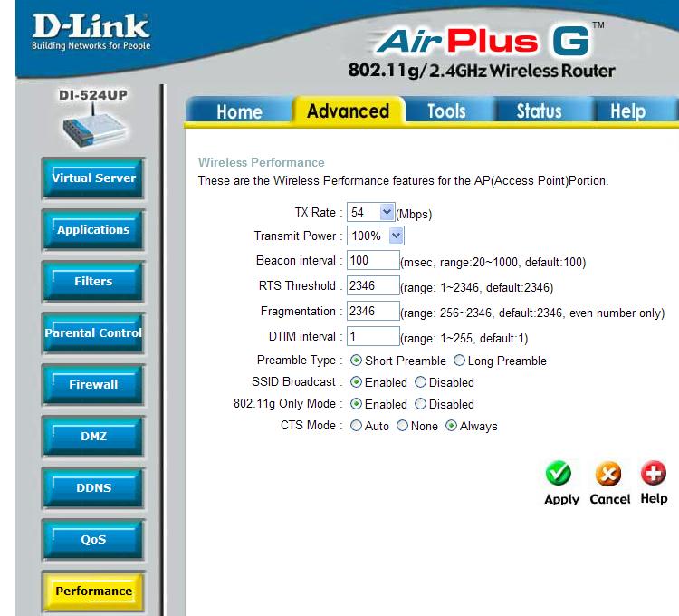Open the Parental Control section
Image resolution: width=679 pixels, height=616 pixels.
[93, 332]
